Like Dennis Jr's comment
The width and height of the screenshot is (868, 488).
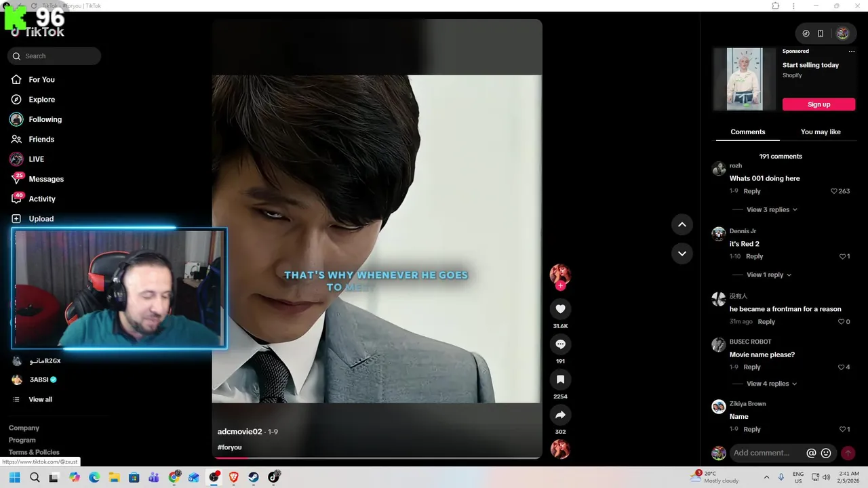[842, 256]
